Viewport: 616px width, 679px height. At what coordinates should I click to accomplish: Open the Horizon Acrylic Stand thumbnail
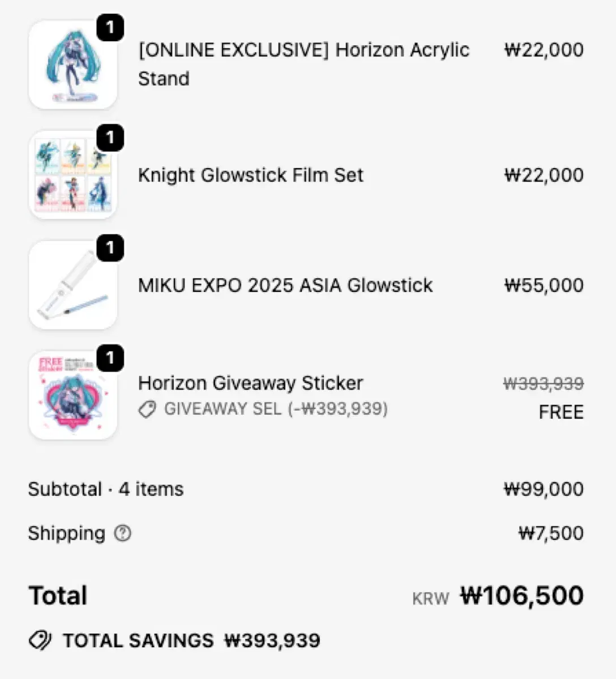click(72, 65)
